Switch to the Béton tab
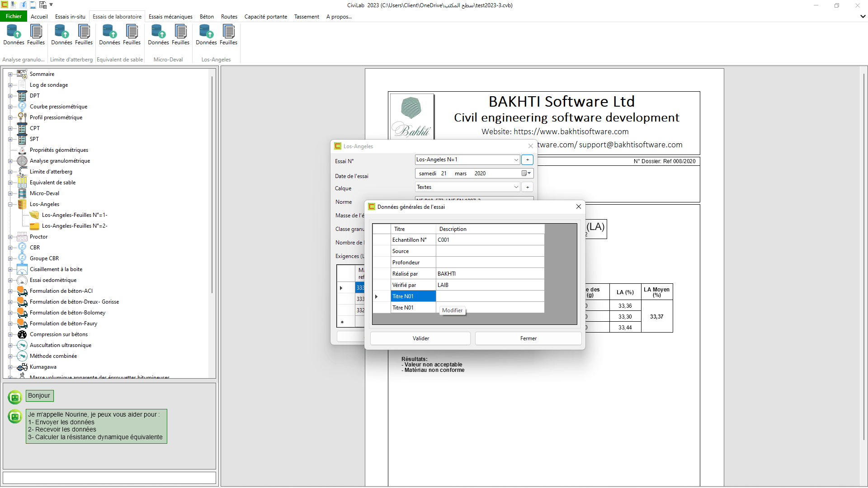 tap(207, 17)
